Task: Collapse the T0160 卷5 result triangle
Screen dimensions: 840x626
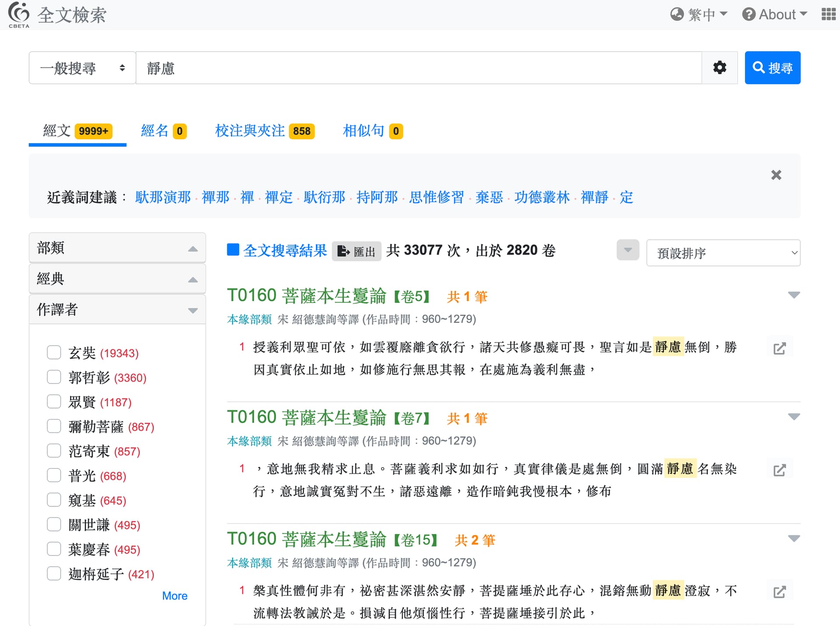Action: pyautogui.click(x=793, y=295)
